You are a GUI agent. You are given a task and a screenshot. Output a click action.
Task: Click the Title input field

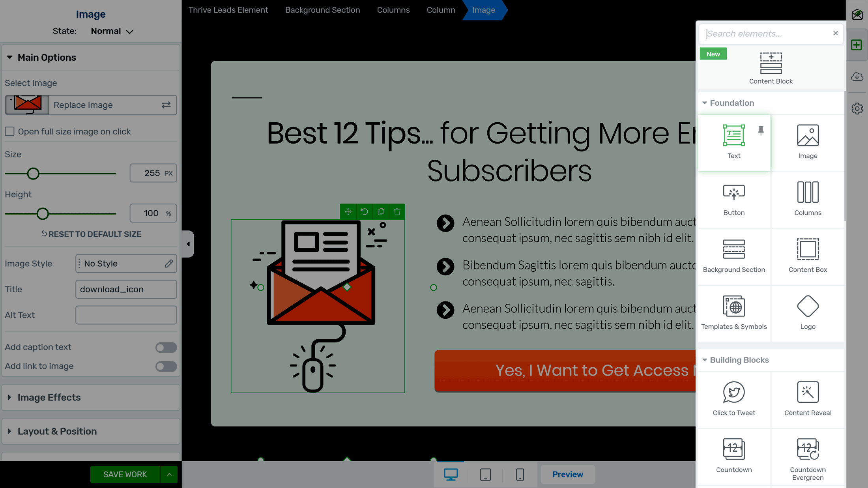pyautogui.click(x=126, y=289)
